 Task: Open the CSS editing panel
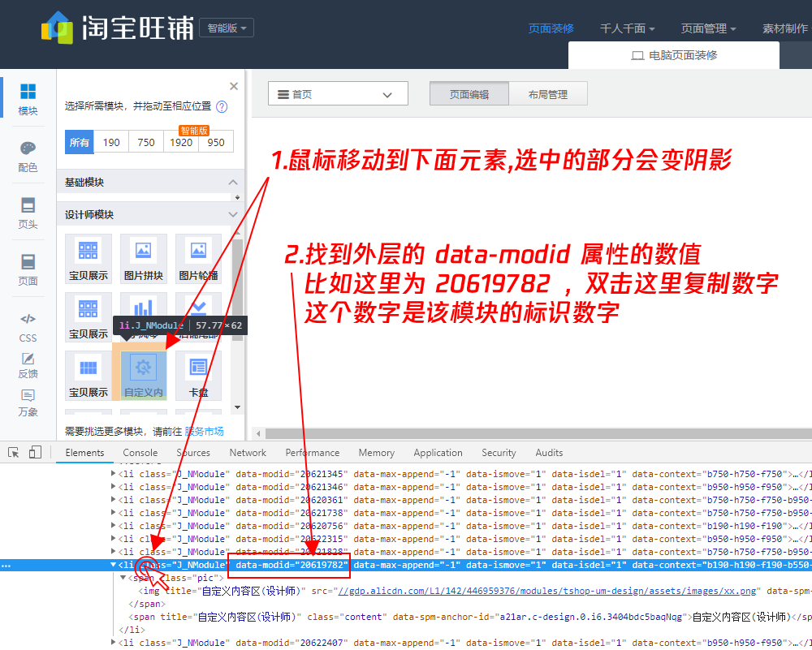pos(28,326)
